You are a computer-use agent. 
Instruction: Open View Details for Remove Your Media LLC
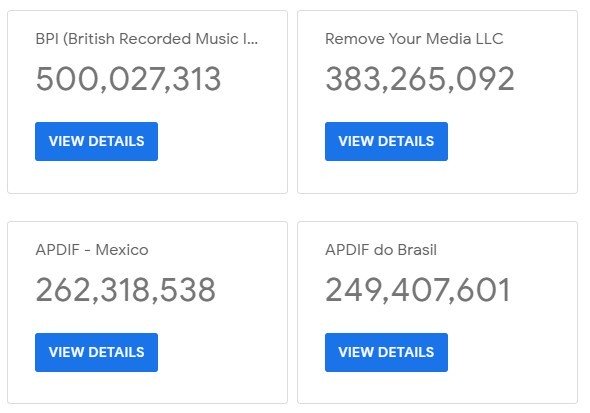pyautogui.click(x=386, y=141)
